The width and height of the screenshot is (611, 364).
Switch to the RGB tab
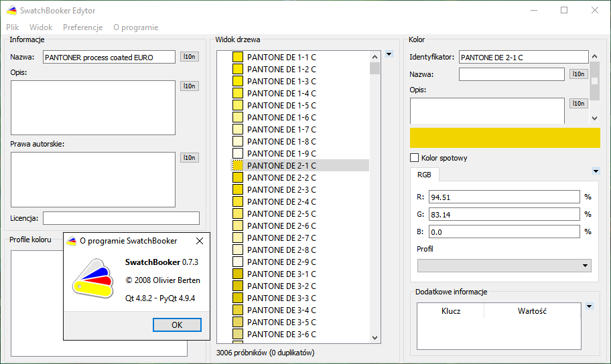point(424,175)
